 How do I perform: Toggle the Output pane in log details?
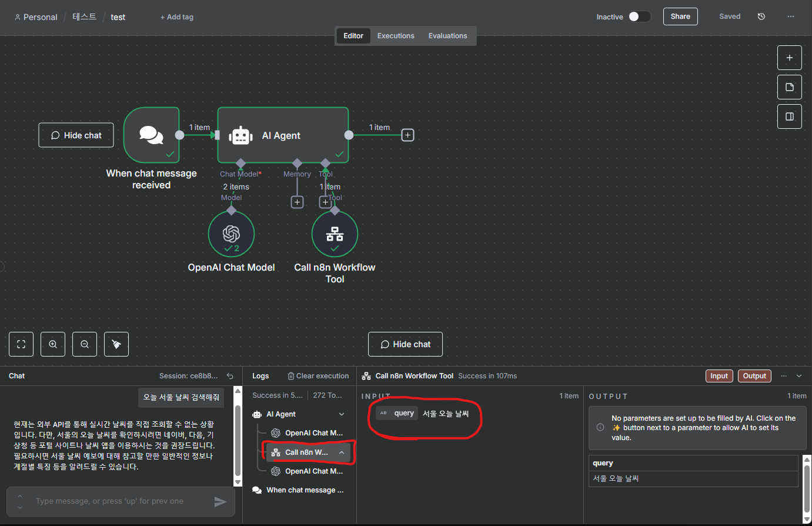pyautogui.click(x=754, y=376)
